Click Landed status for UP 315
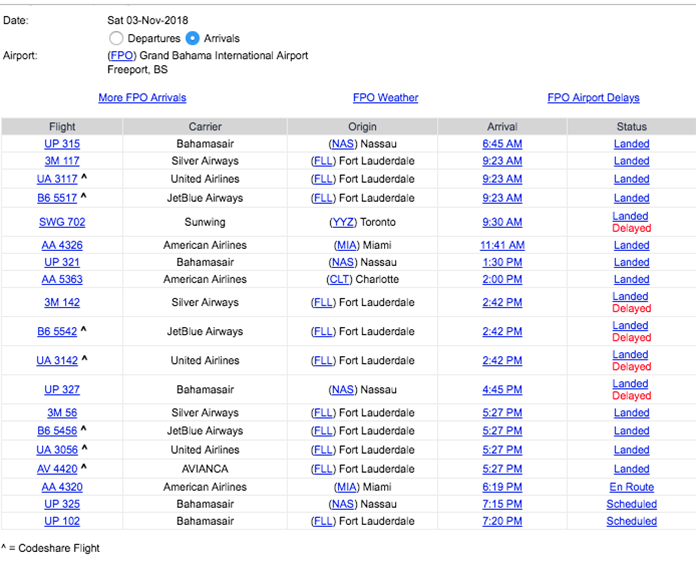The height and width of the screenshot is (584, 696). tap(632, 144)
